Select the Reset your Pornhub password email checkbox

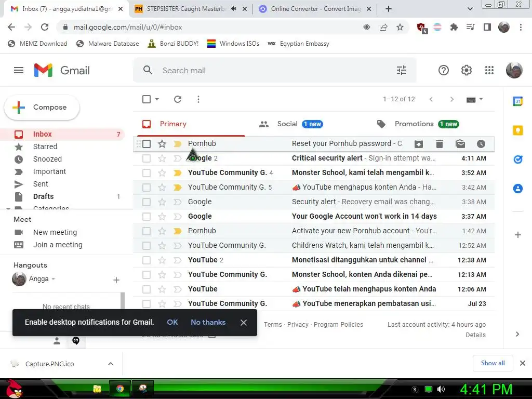coord(147,144)
